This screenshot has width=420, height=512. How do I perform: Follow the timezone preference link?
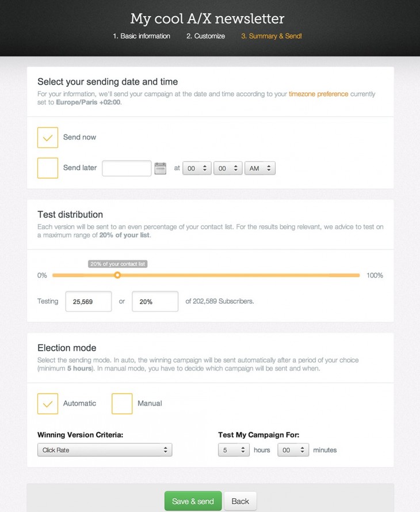point(318,94)
